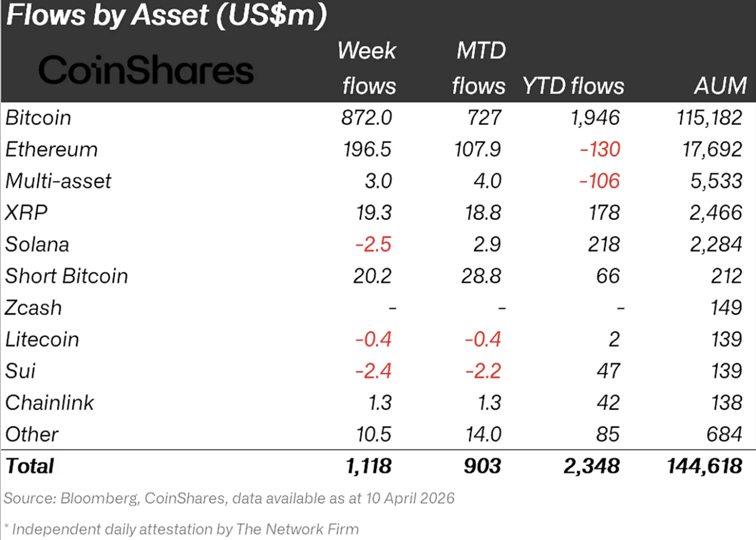Click the Bloomberg, CoinShares source note
This screenshot has height=540, width=756.
(229, 498)
